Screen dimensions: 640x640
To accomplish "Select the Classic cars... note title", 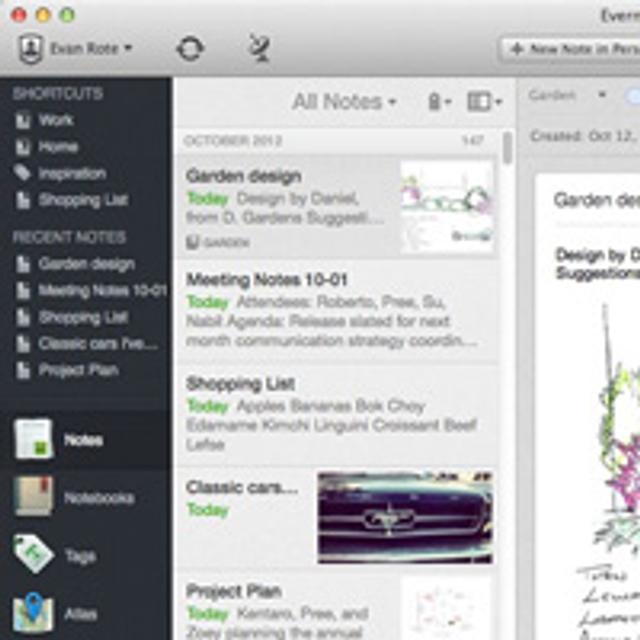I will pos(242,487).
